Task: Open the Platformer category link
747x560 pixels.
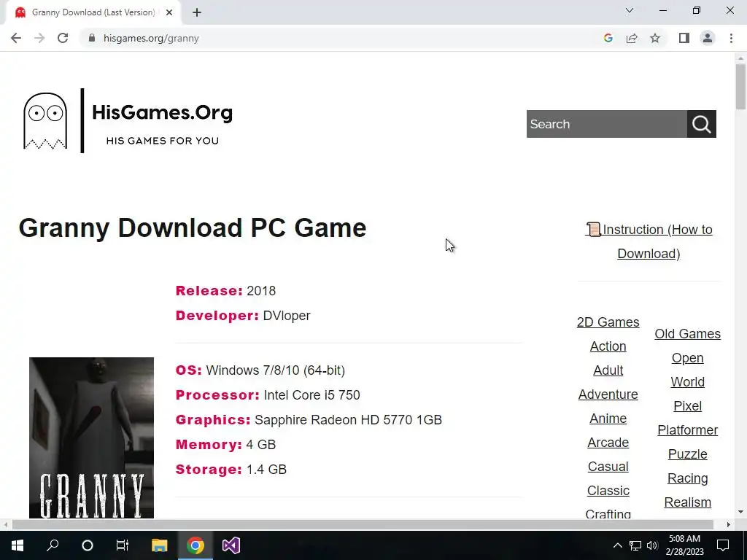Action: tap(687, 430)
